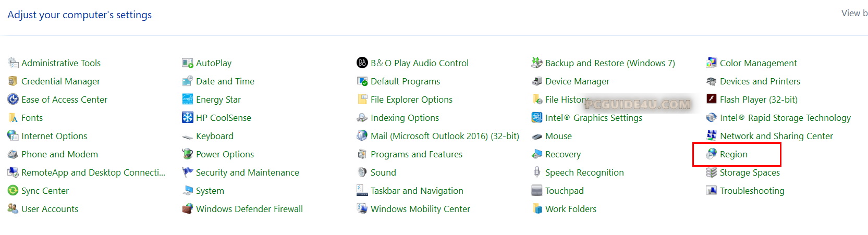This screenshot has width=868, height=235.
Task: Click the Flash Player icon
Action: click(711, 99)
